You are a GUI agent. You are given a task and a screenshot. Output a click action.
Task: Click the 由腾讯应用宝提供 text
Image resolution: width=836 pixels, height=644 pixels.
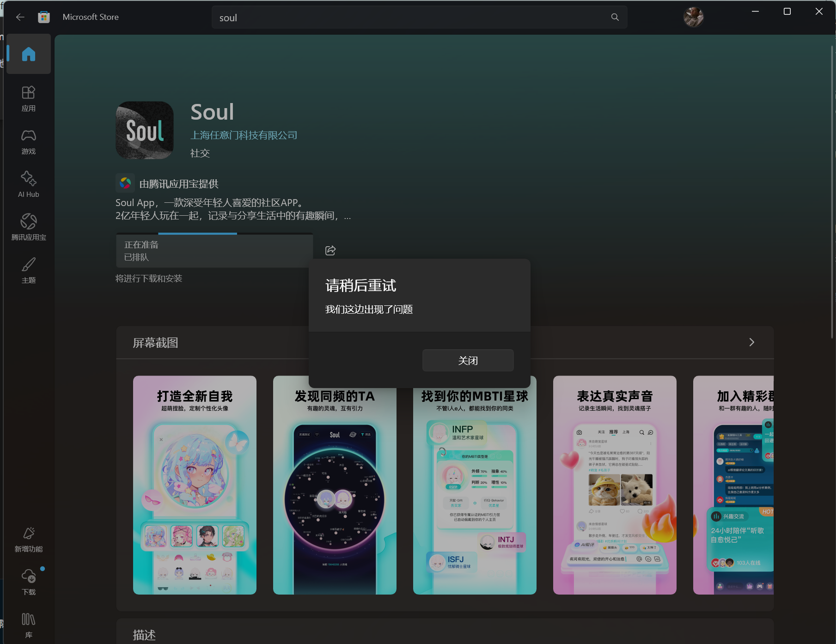(179, 184)
